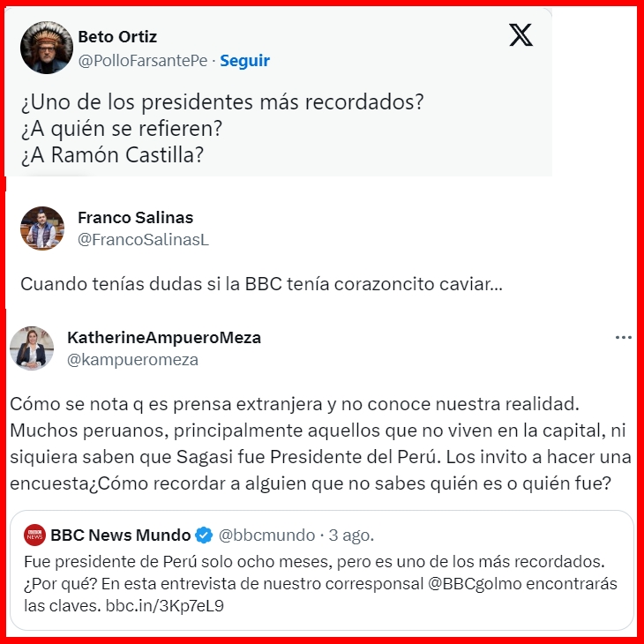Open the 3 ago. timestamp

351,535
